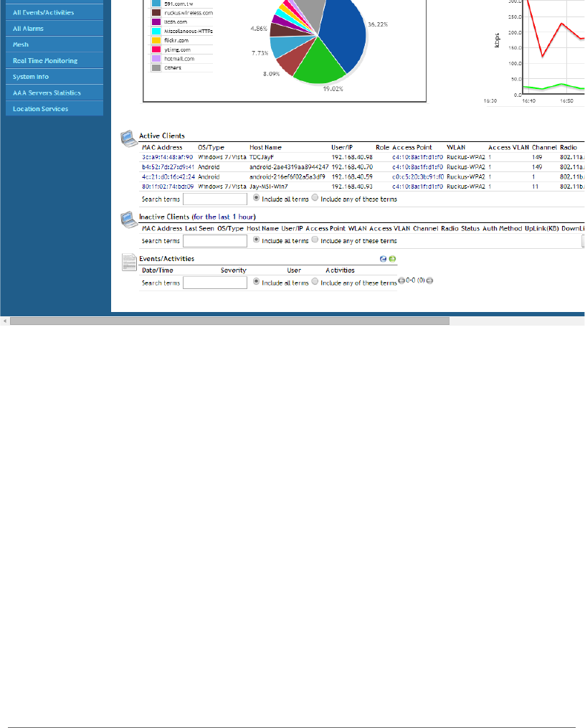Go to next events page arrow
The width and height of the screenshot is (585, 728).
[x=429, y=280]
